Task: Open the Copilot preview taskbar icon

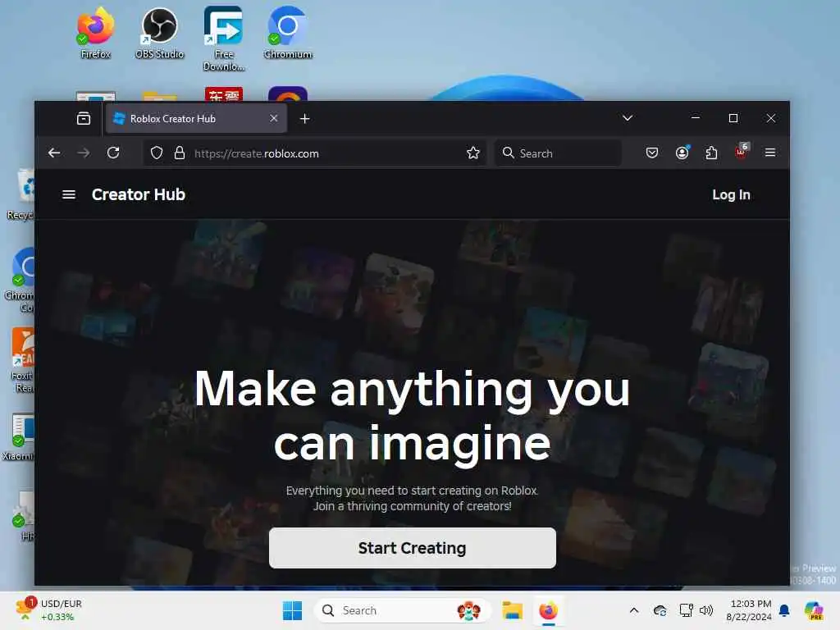Action: click(814, 610)
